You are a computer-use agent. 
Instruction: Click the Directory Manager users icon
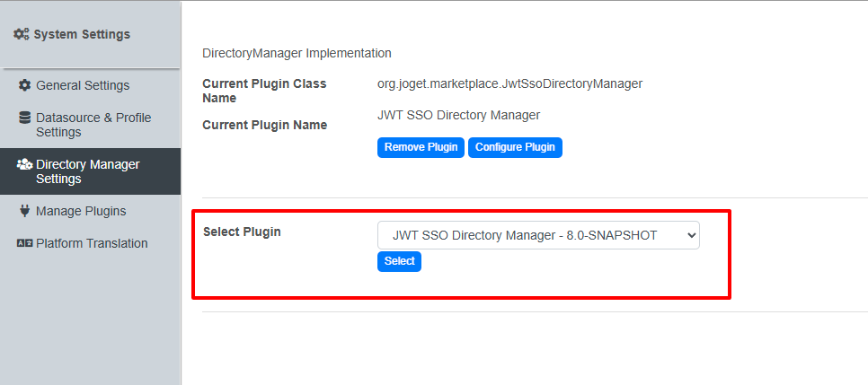[x=25, y=164]
